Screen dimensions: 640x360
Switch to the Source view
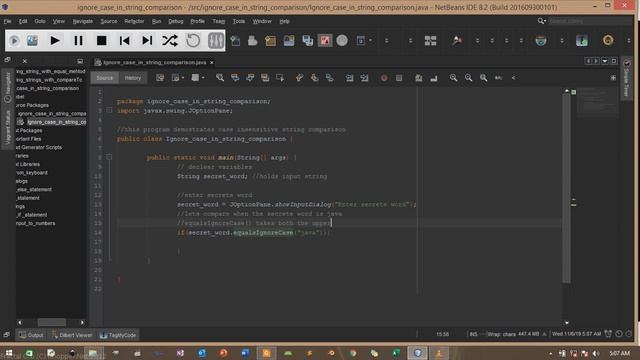click(105, 78)
